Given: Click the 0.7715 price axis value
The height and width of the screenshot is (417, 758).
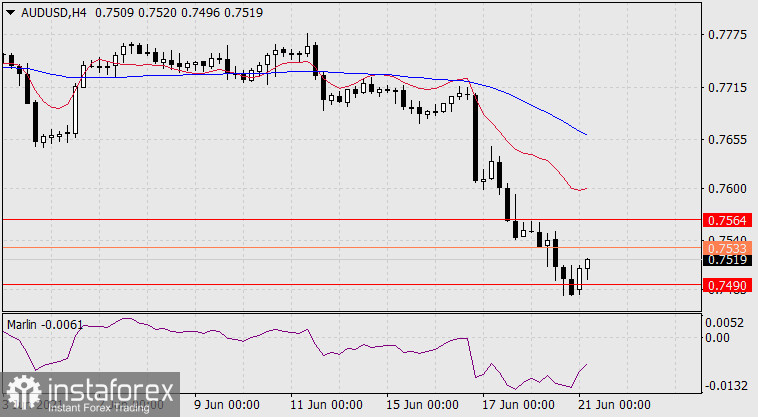Looking at the screenshot, I should tap(726, 90).
